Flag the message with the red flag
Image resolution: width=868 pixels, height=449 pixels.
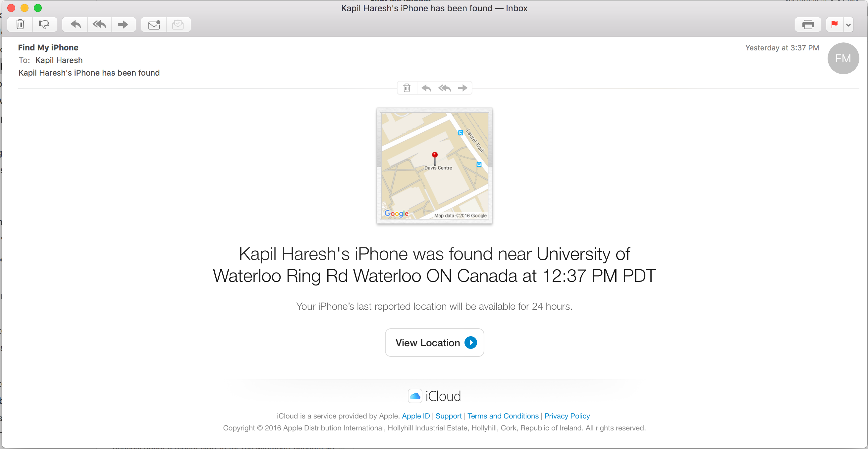pyautogui.click(x=835, y=25)
